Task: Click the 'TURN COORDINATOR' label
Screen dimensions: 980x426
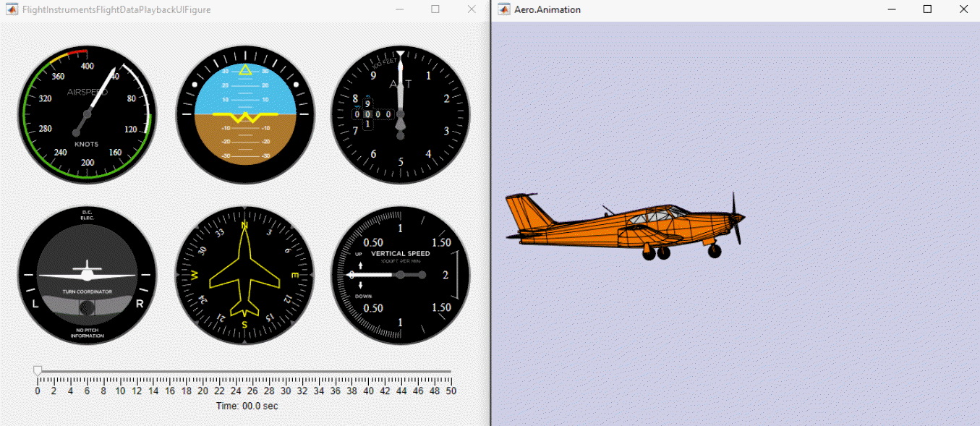Action: click(x=87, y=291)
